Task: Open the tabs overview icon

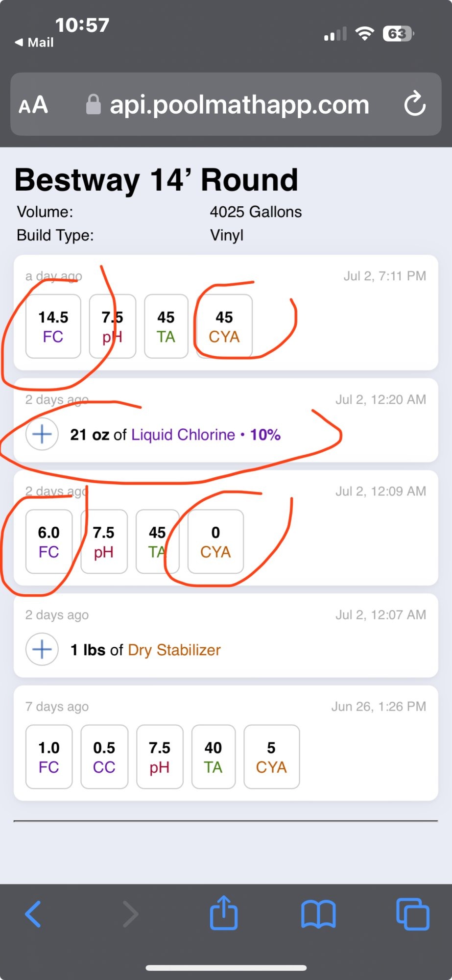Action: [413, 914]
